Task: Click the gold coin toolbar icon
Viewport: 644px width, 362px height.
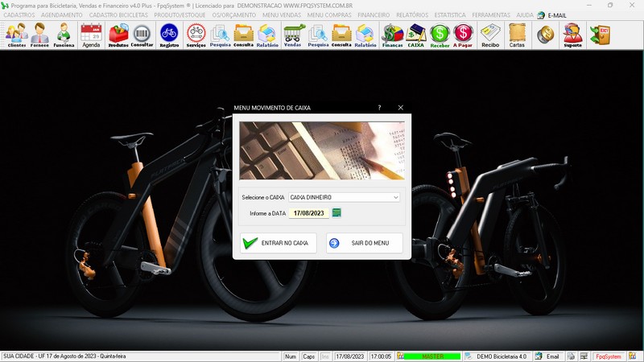Action: tap(546, 35)
